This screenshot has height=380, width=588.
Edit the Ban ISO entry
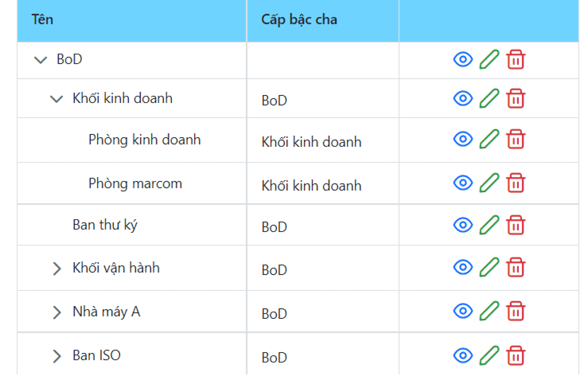click(490, 356)
